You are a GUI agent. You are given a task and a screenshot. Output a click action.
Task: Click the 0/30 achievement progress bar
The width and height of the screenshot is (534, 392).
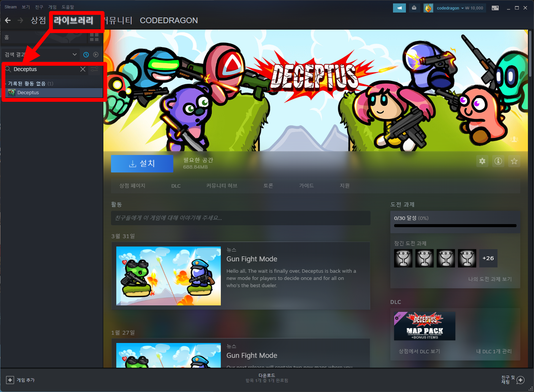pyautogui.click(x=455, y=226)
